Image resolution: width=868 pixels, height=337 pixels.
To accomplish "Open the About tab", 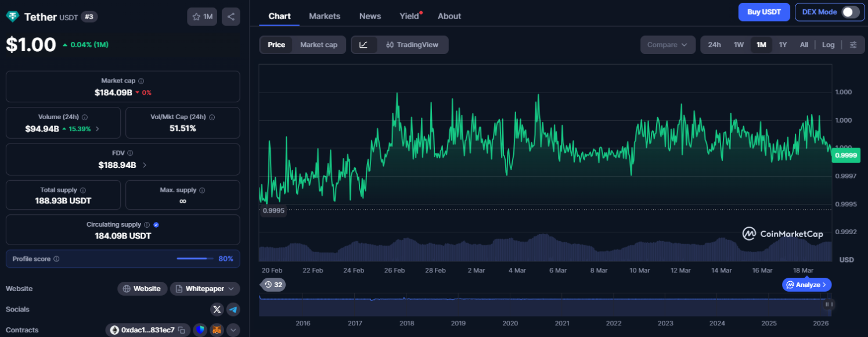I will (x=449, y=16).
